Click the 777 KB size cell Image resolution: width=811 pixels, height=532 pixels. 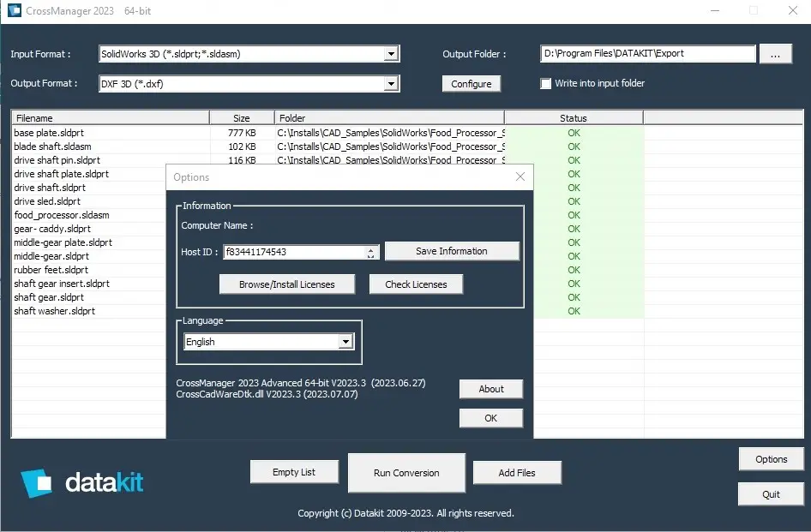(242, 133)
